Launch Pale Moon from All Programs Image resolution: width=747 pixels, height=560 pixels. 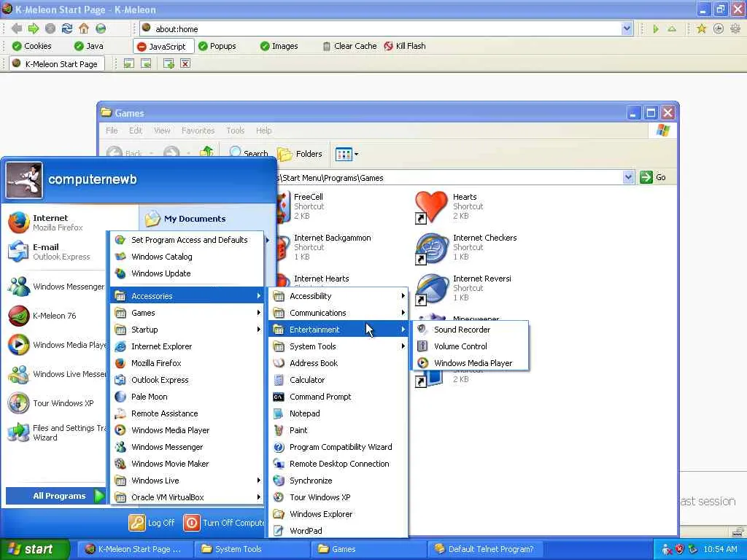click(x=187, y=396)
